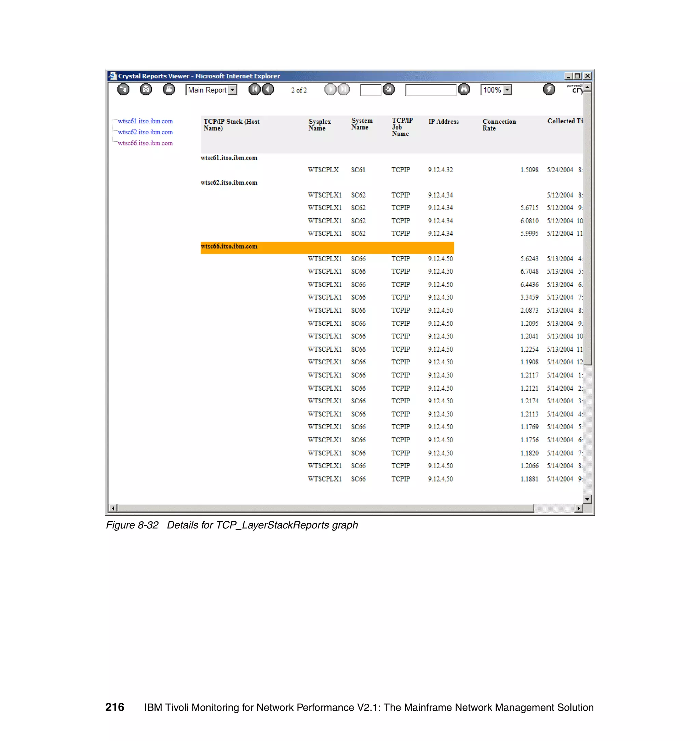Click the WTSCPLX sysplex cell for SC61
700x741 pixels.
(323, 170)
